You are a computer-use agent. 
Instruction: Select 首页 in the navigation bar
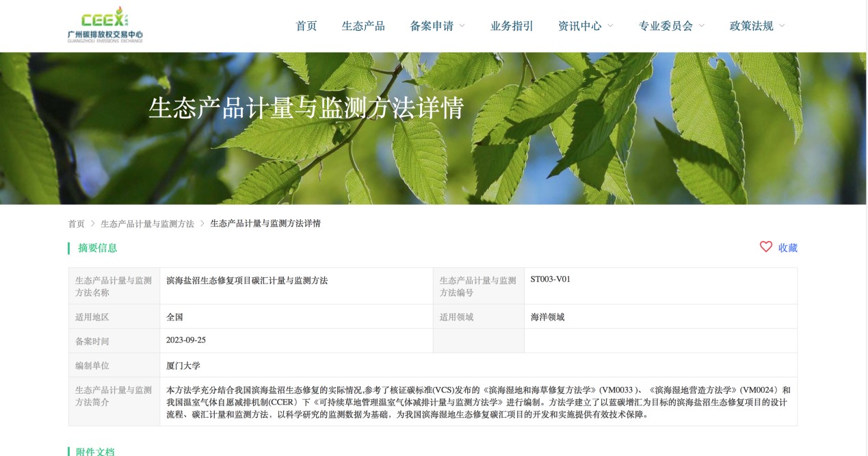coord(306,25)
